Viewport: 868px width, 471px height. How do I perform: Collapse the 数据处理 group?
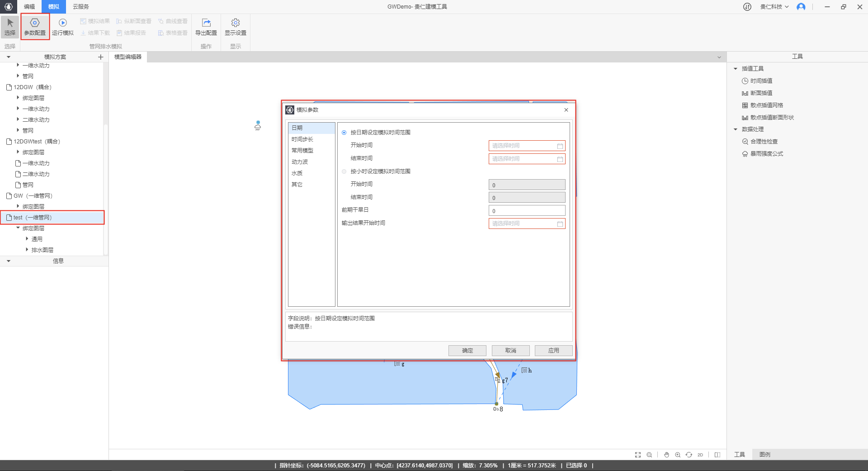(736, 129)
